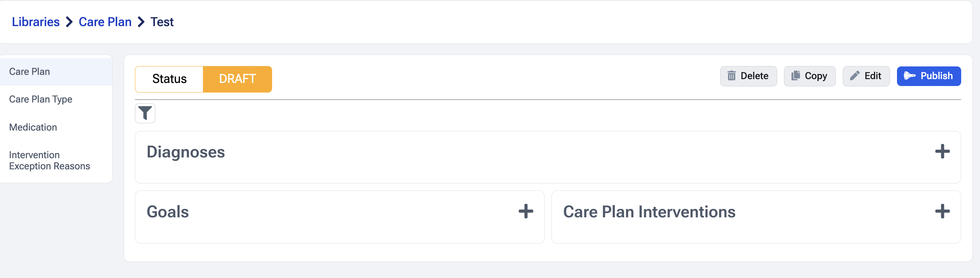The image size is (980, 278).
Task: Click the orange DRAFT status badge
Action: coord(238,79)
